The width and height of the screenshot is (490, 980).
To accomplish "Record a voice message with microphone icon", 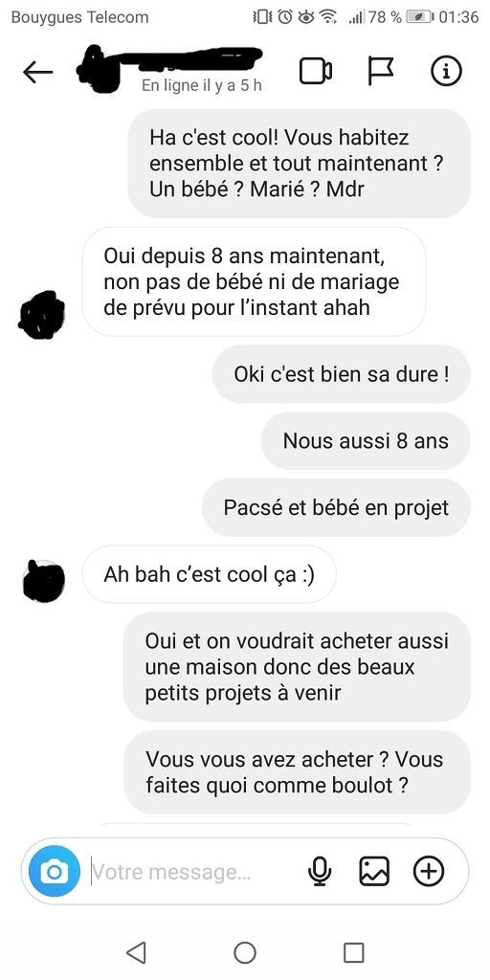I will [x=320, y=871].
